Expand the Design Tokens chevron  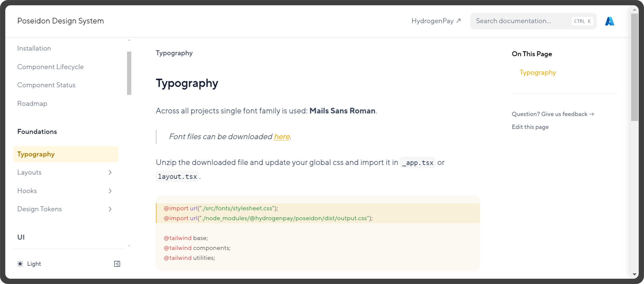pos(110,209)
